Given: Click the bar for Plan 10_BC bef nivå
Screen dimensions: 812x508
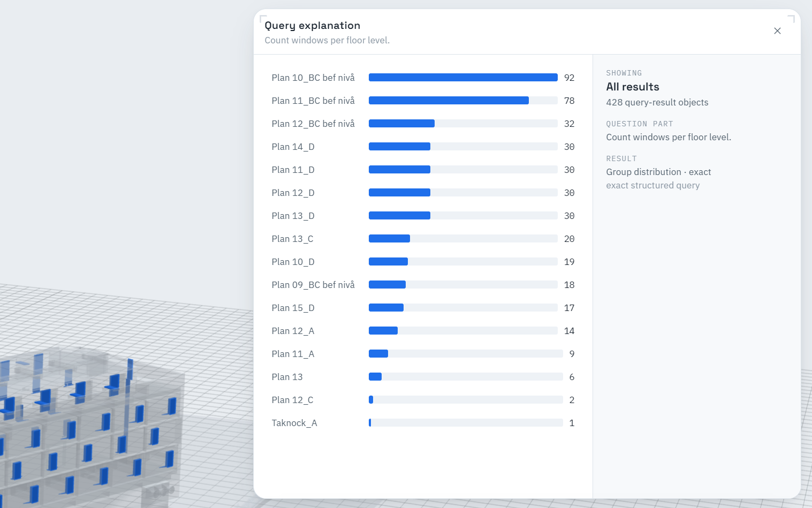Looking at the screenshot, I should [x=463, y=78].
